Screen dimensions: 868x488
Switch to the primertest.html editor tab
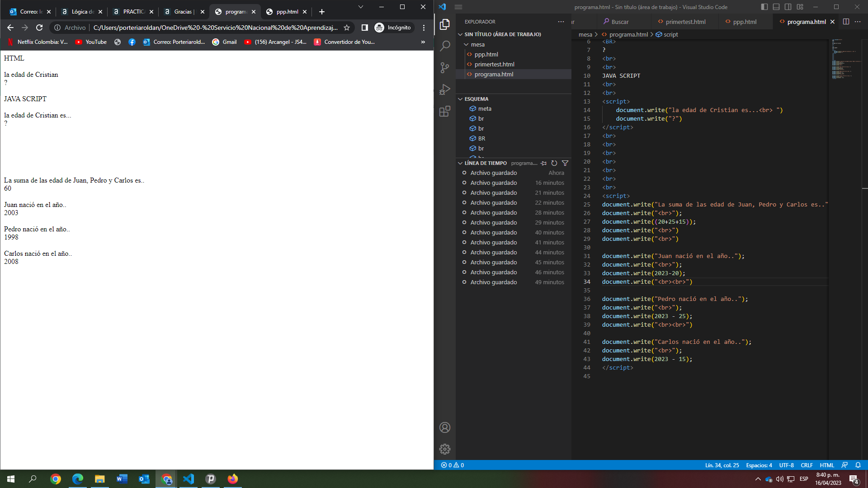pos(685,22)
